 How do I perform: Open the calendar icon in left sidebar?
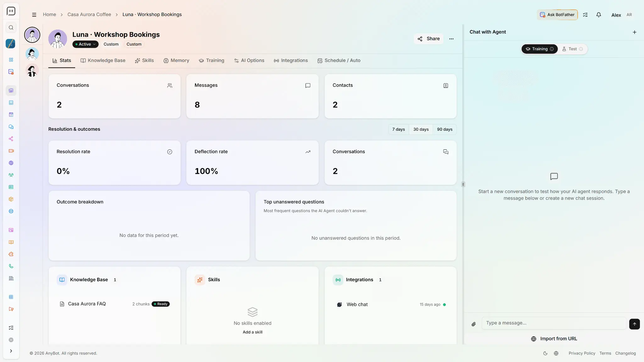[11, 115]
